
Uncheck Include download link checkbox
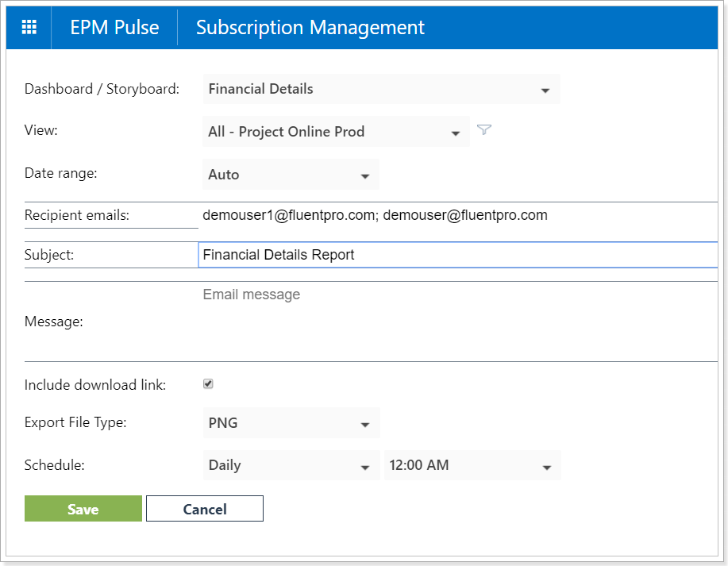(208, 383)
